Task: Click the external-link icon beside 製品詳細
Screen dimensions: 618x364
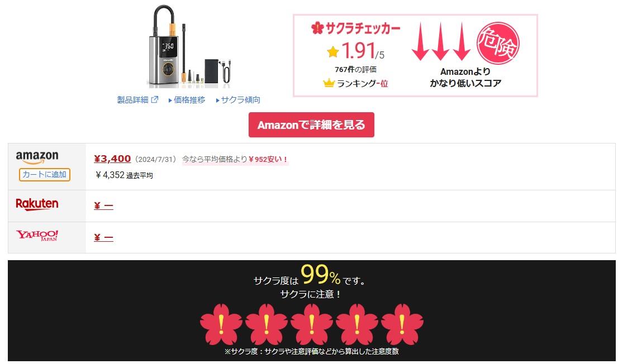Action: click(x=155, y=100)
